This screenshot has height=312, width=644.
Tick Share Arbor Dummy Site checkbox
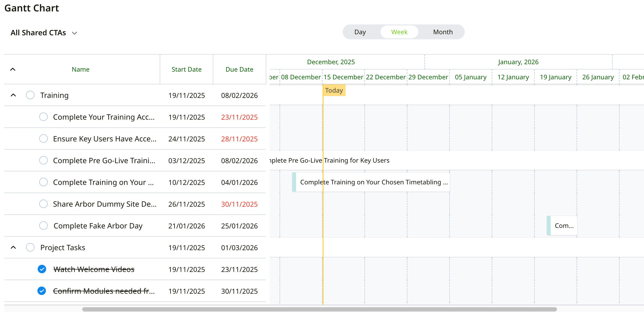click(43, 204)
